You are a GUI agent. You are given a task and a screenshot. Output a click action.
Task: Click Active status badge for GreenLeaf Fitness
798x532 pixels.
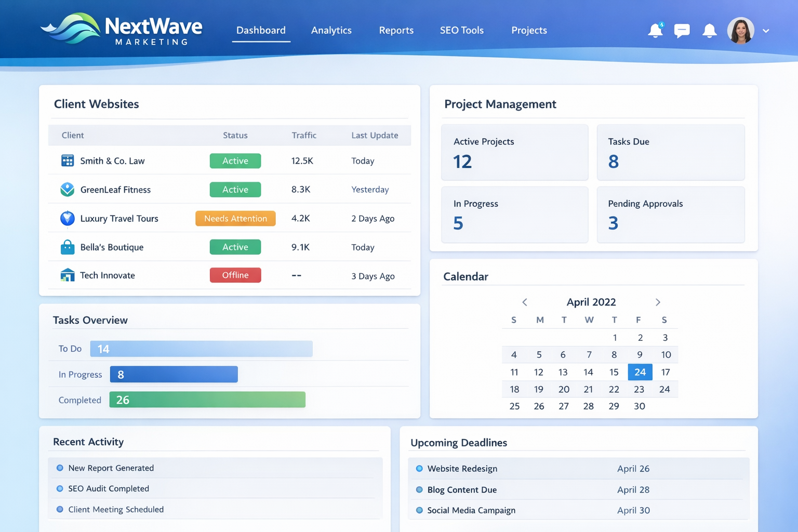point(235,190)
